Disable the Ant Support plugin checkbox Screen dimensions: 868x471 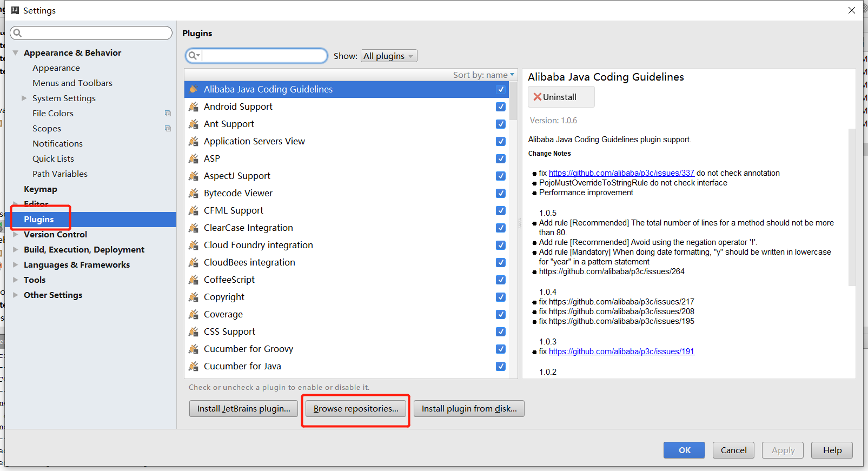click(x=501, y=124)
